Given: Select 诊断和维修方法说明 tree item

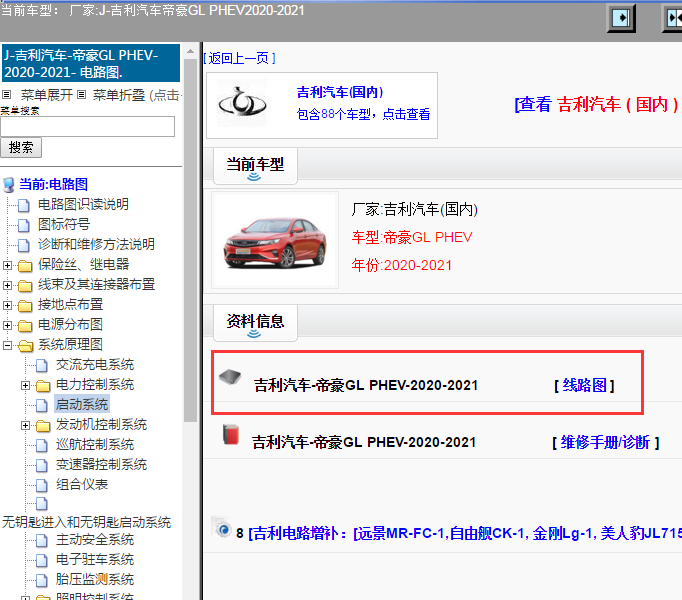Looking at the screenshot, I should point(96,245).
